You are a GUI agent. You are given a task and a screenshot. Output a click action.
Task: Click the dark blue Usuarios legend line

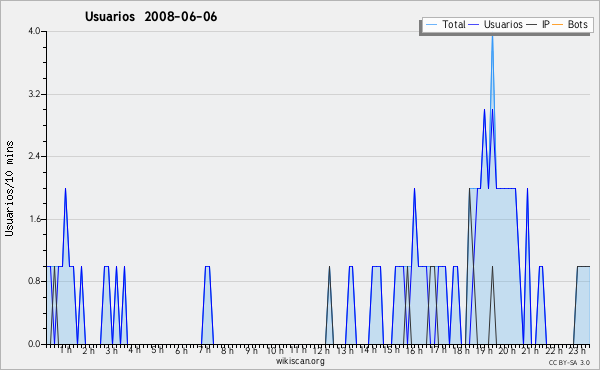(474, 25)
